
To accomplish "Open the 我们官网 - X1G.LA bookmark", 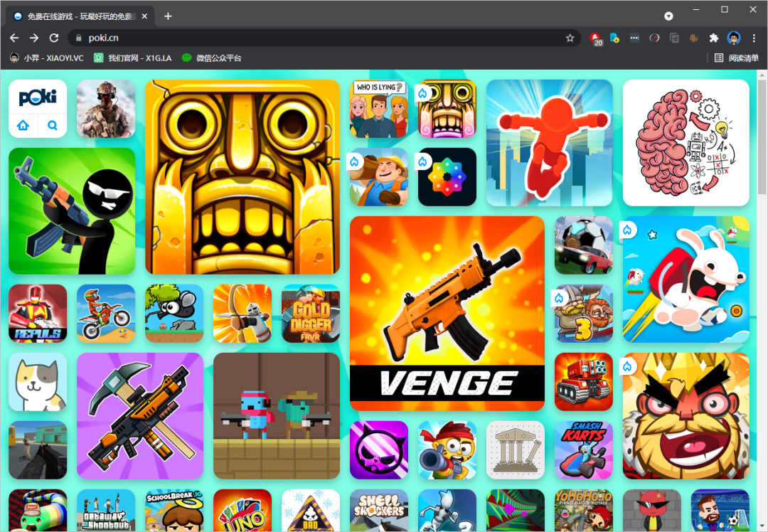I will point(133,58).
